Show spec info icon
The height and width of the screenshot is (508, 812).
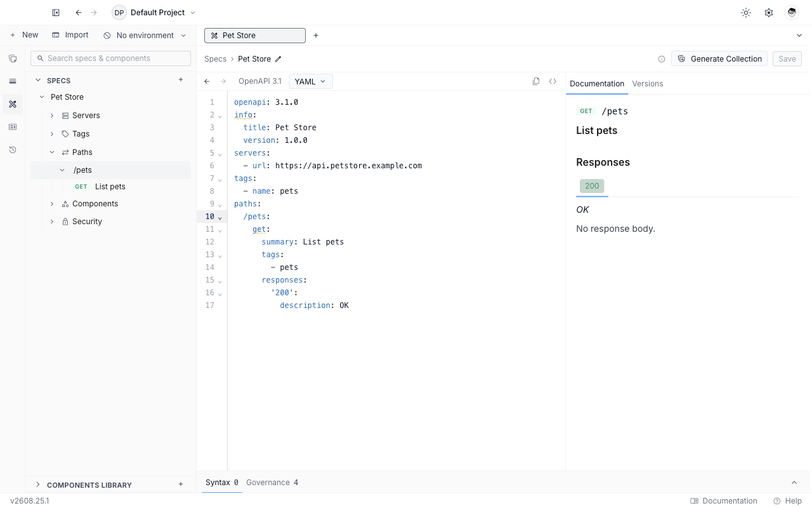[x=662, y=59]
